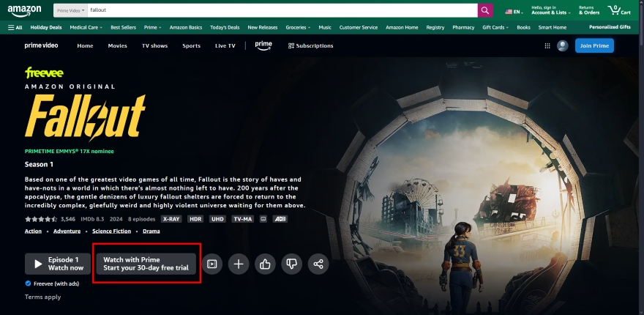The height and width of the screenshot is (315, 644).
Task: Click the search field containing fallout
Action: point(282,10)
